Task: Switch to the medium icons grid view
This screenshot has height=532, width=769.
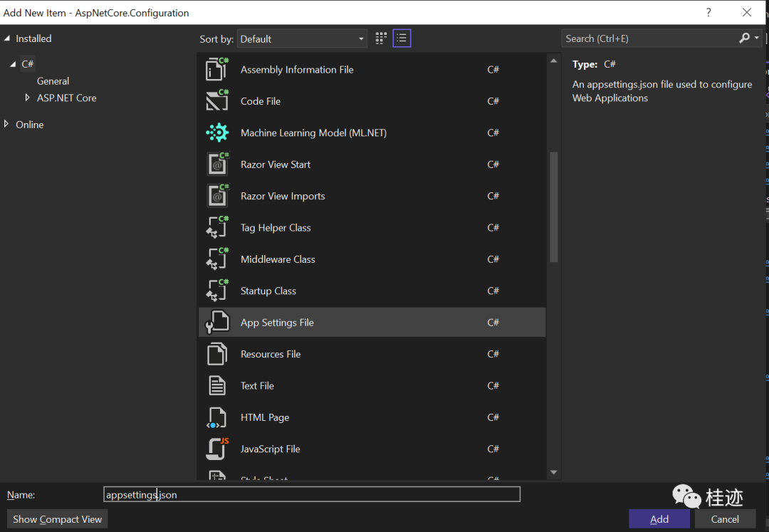Action: pyautogui.click(x=381, y=38)
